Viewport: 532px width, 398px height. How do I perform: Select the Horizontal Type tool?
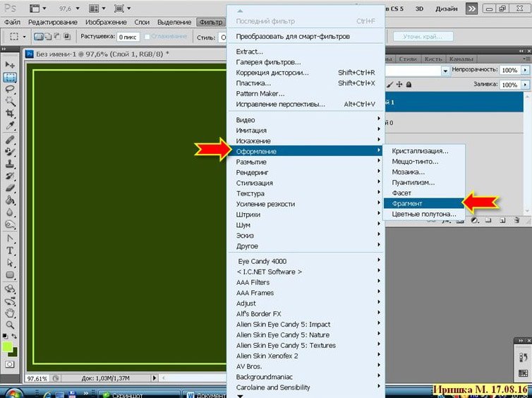11,251
